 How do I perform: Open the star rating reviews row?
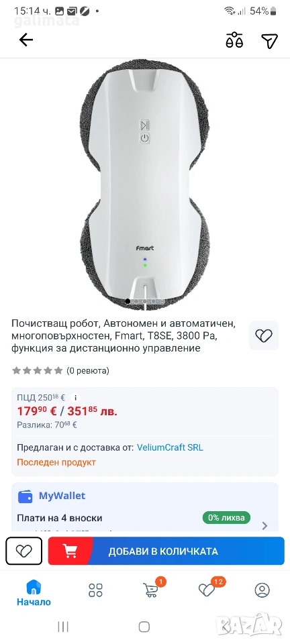pyautogui.click(x=61, y=371)
